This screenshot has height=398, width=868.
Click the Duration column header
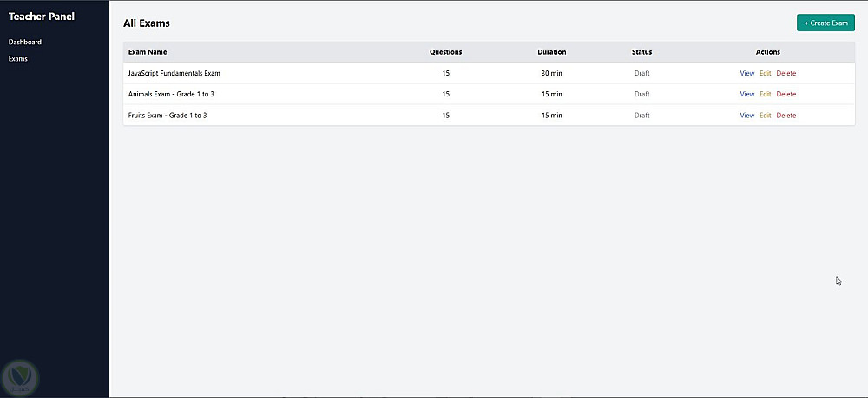pos(551,52)
